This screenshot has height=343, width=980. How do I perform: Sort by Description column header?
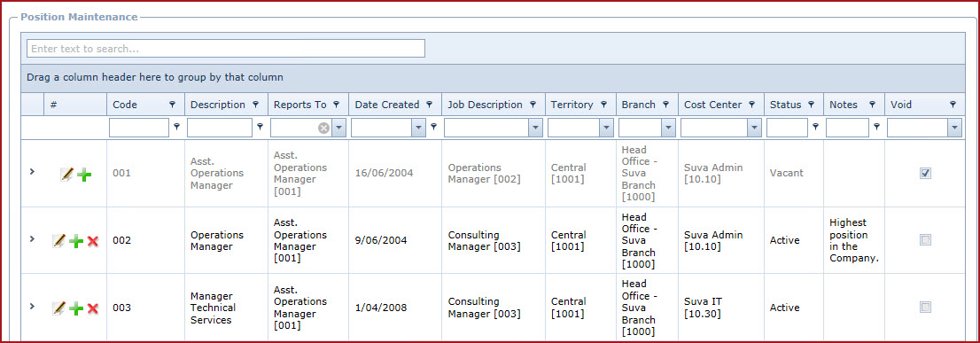(x=217, y=105)
